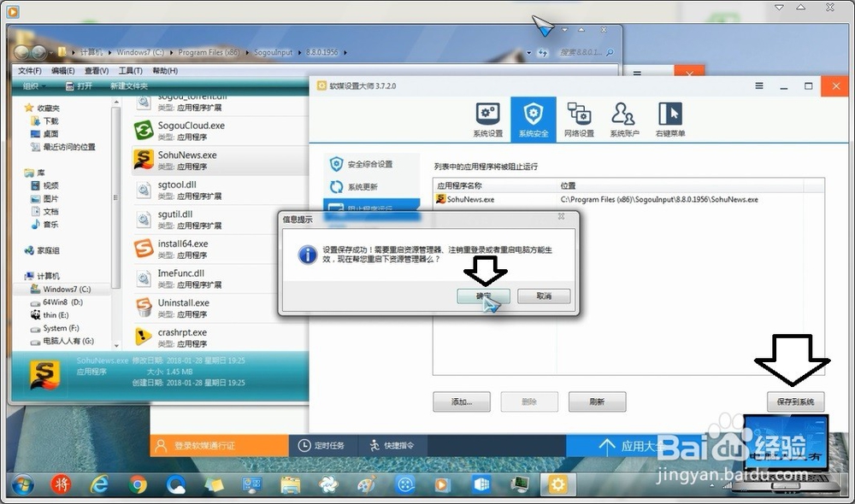
Task: Open the 工具(T) menu in Explorer
Action: point(130,71)
